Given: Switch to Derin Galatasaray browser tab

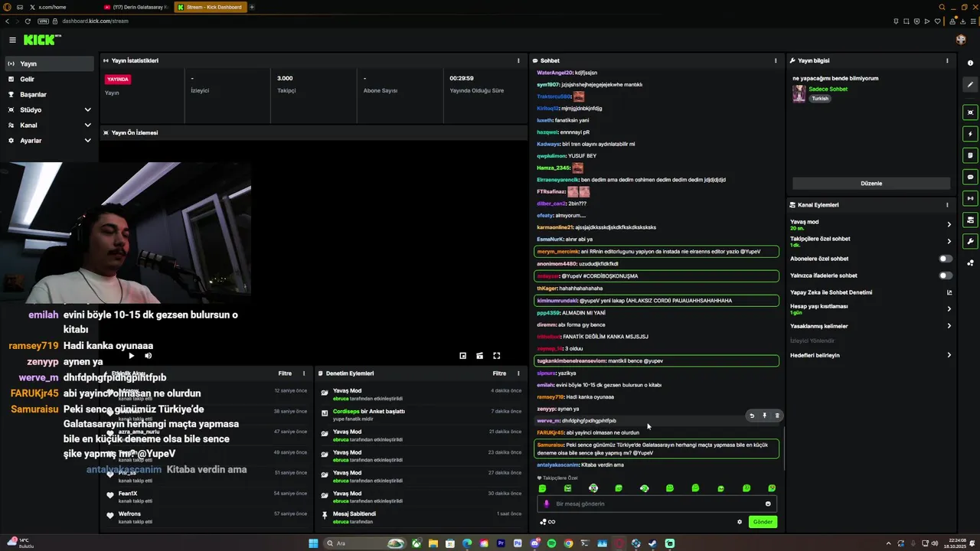Looking at the screenshot, I should click(x=136, y=7).
